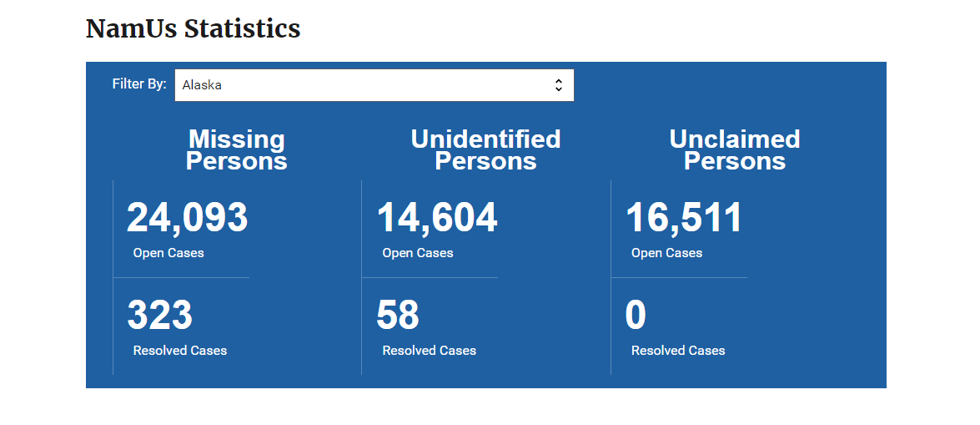Image resolution: width=980 pixels, height=425 pixels.
Task: Click the Alaska text in the filter box
Action: coord(202,85)
